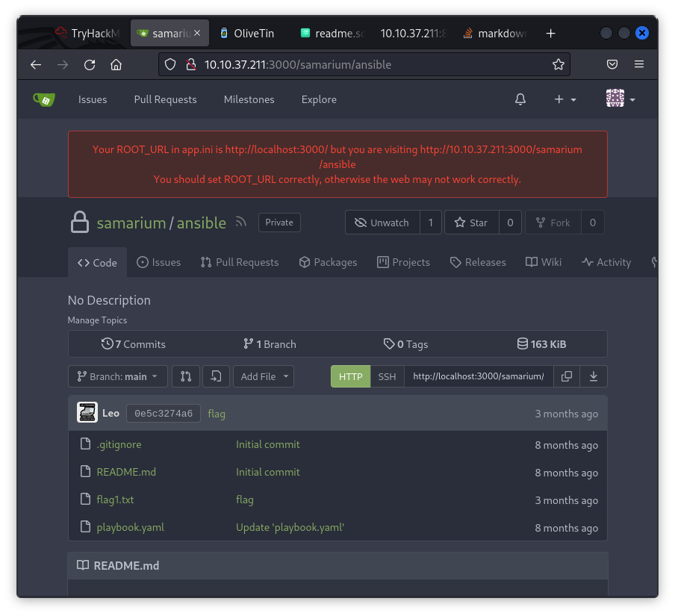675x616 pixels.
Task: Click the Gitea logo in the navbar
Action: (x=43, y=99)
